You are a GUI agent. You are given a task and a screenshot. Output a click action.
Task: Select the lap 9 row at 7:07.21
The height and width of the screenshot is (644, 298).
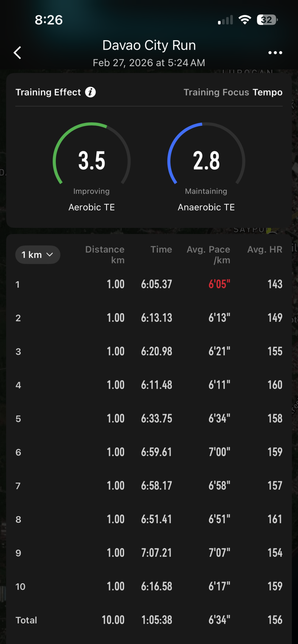click(x=149, y=553)
